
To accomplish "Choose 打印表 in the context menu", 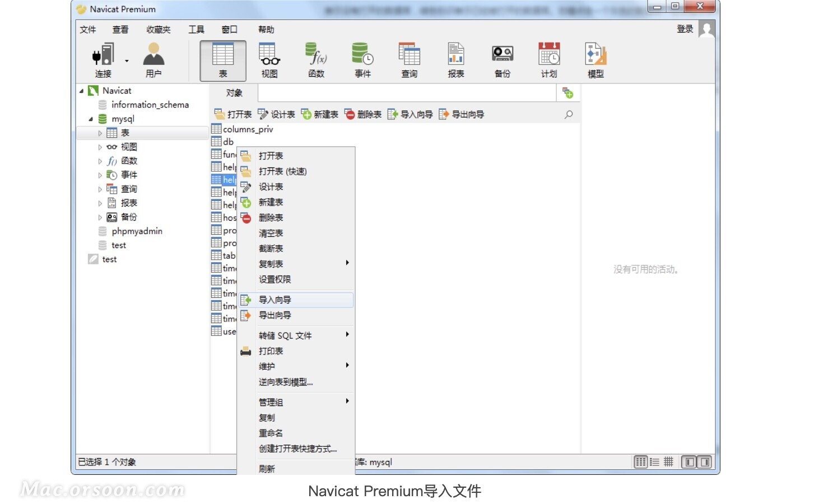I will [296, 351].
